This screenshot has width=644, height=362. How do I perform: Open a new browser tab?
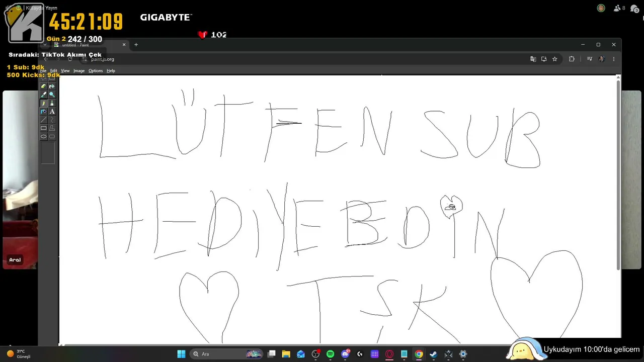coord(136,45)
